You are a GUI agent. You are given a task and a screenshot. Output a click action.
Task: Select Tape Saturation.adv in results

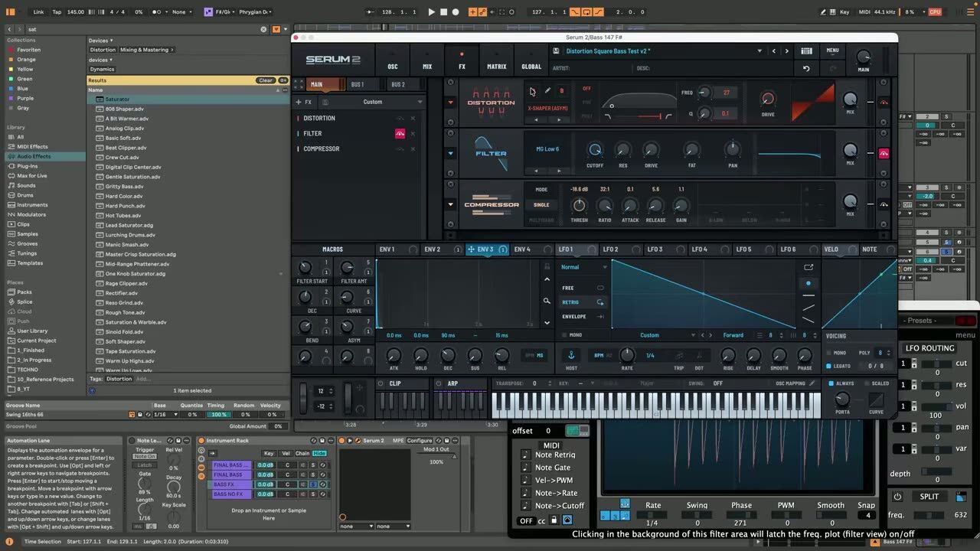130,351
